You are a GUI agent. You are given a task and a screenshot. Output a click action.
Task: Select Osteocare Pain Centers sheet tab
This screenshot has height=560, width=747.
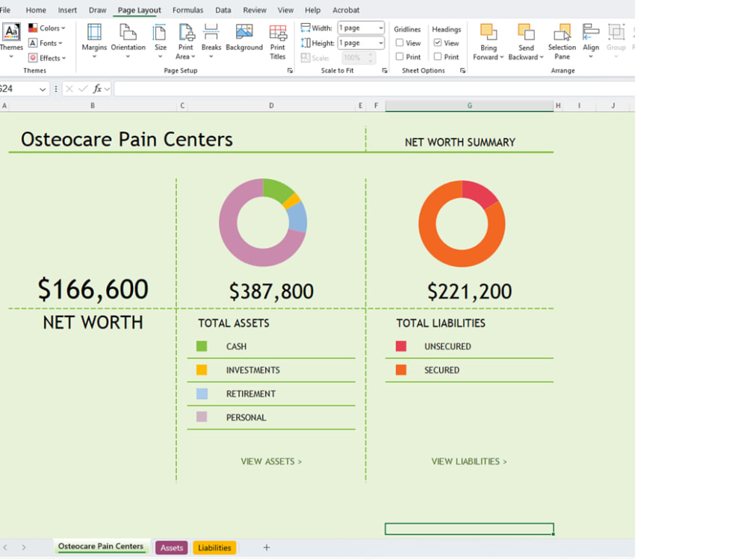pyautogui.click(x=101, y=547)
